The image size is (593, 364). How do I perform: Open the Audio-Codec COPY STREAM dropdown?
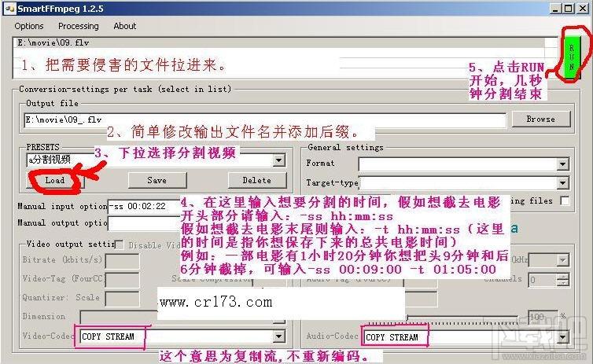[x=563, y=336]
